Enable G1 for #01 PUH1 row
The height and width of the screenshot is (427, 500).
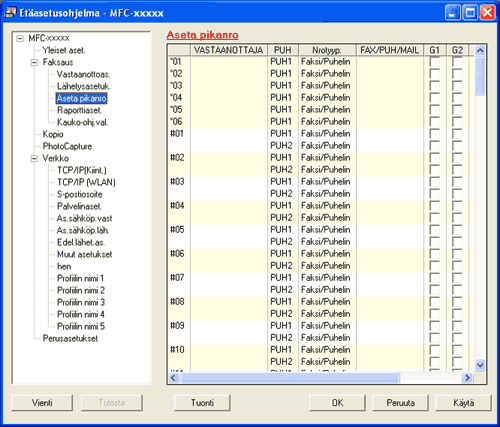pyautogui.click(x=434, y=134)
